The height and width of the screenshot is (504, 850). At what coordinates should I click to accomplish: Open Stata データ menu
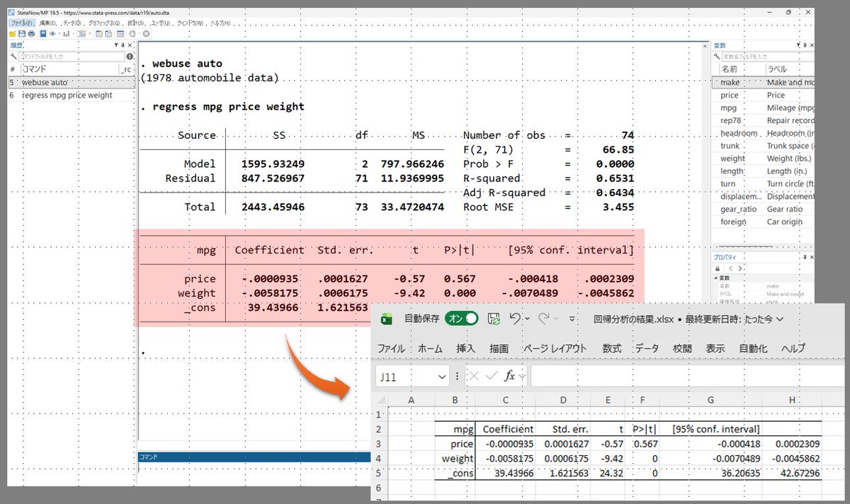coord(72,23)
